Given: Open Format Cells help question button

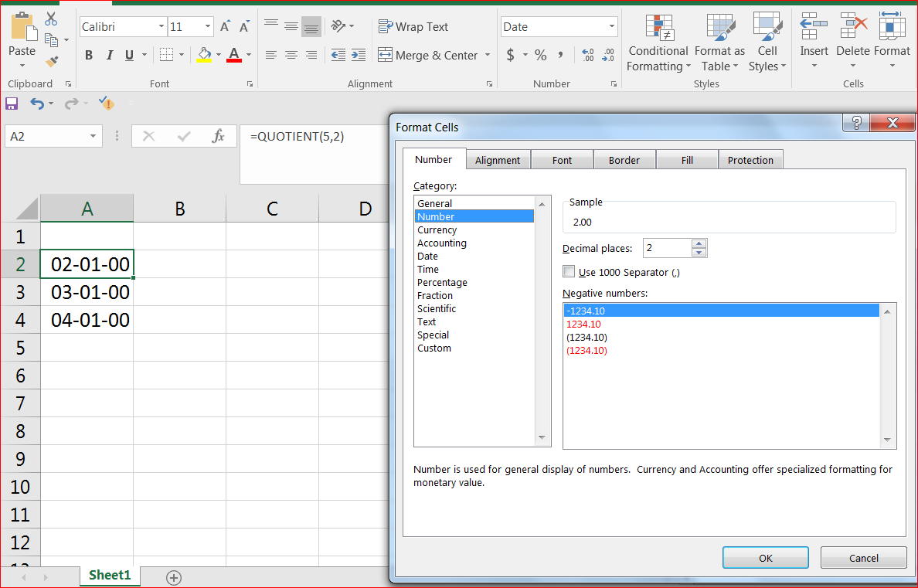Looking at the screenshot, I should (x=856, y=123).
